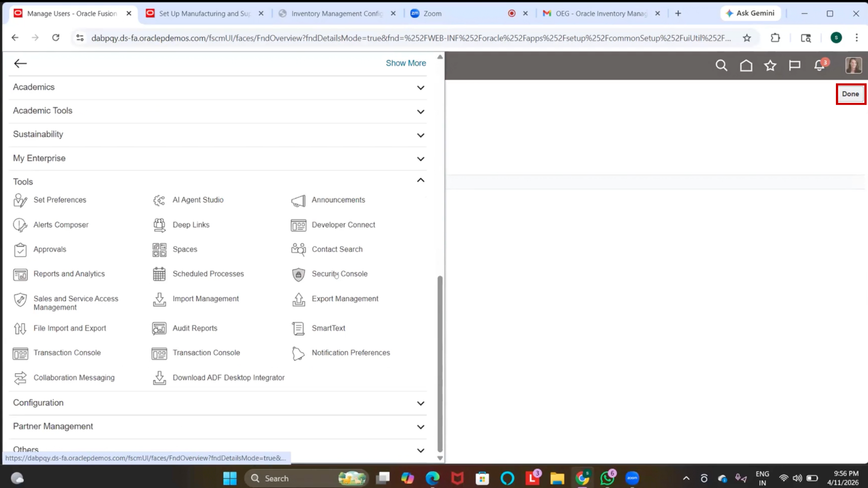Open the Windows Start menu

click(x=230, y=478)
